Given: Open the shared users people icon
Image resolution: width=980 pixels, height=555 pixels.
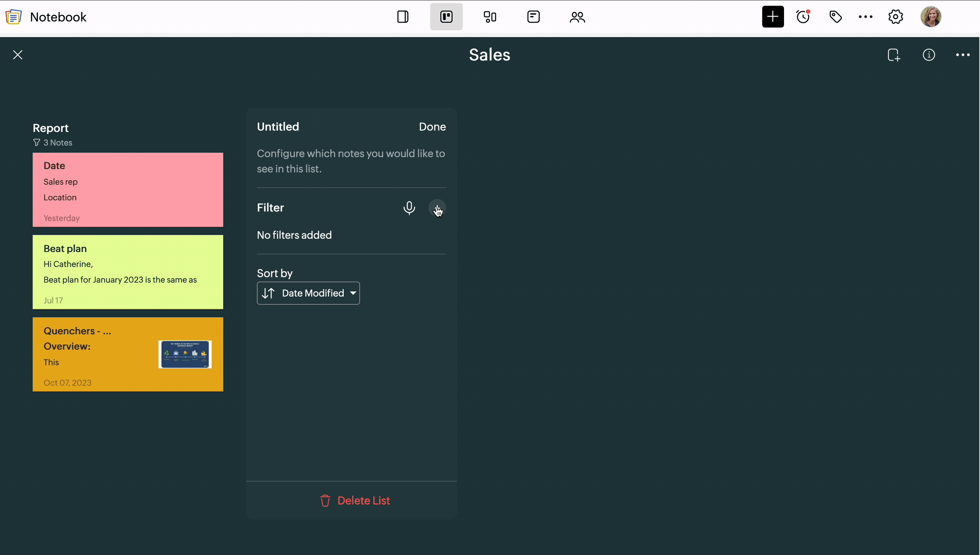Looking at the screenshot, I should click(x=577, y=17).
